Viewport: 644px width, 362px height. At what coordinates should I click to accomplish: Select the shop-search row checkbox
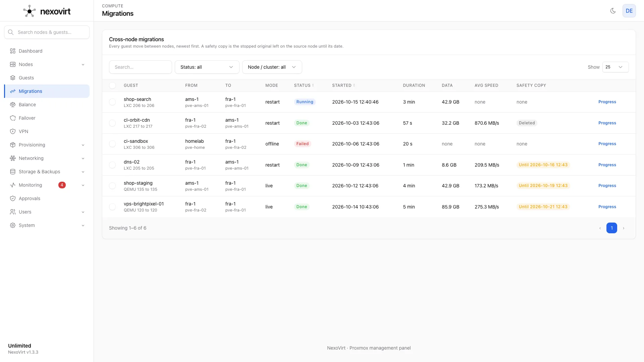(112, 102)
